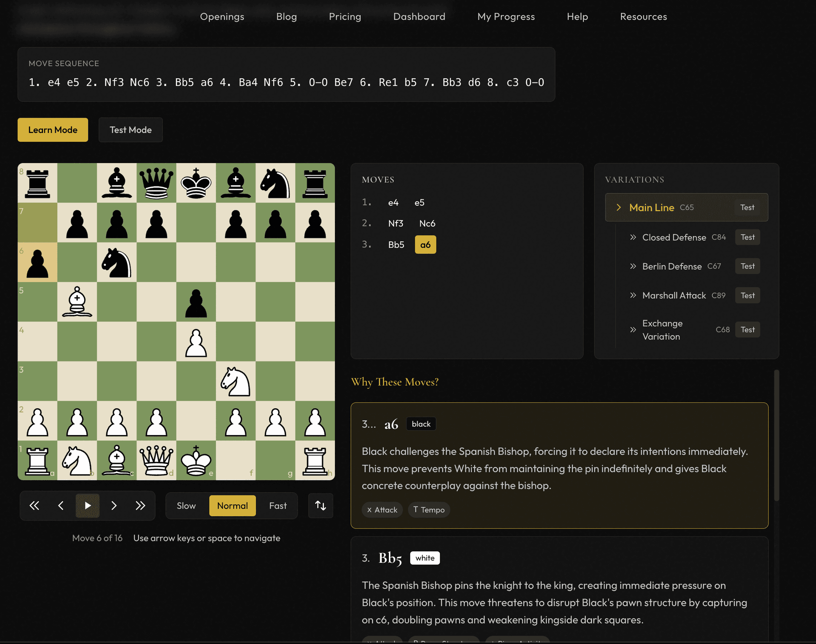Screen dimensions: 816x644
Task: Skip to the last move with fast-forward icon
Action: click(140, 506)
